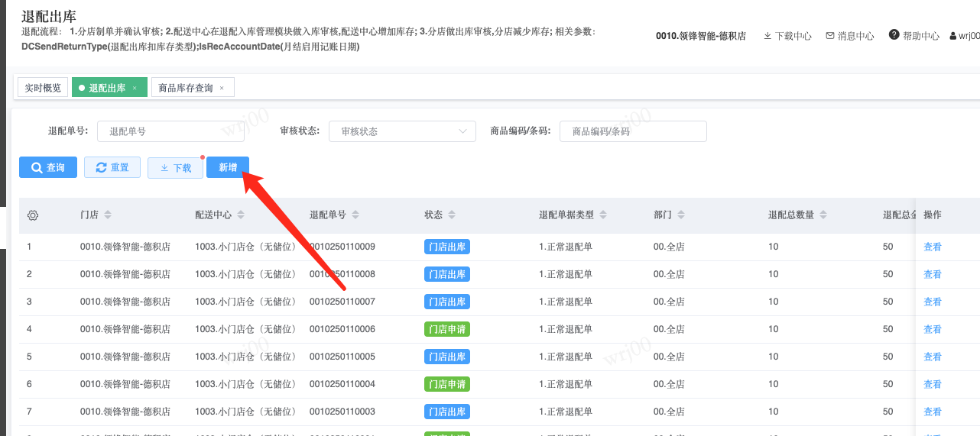Screen dimensions: 980x436
Task: Click the 新增 button
Action: pyautogui.click(x=228, y=167)
